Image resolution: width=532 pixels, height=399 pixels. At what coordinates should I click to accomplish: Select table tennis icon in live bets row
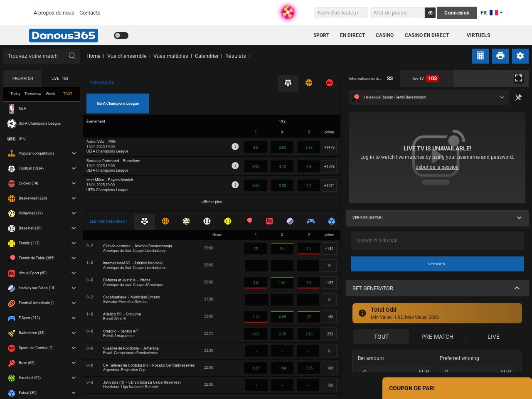tap(249, 222)
